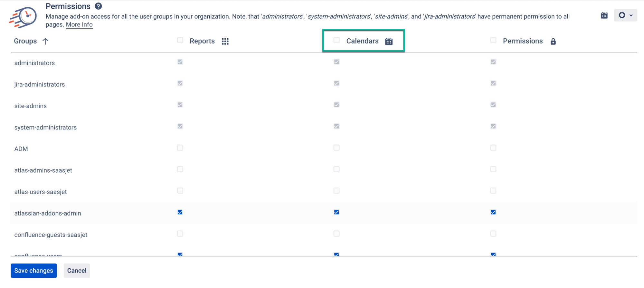
Task: Enable Calendars for atlas-users-saasjet
Action: point(336,191)
